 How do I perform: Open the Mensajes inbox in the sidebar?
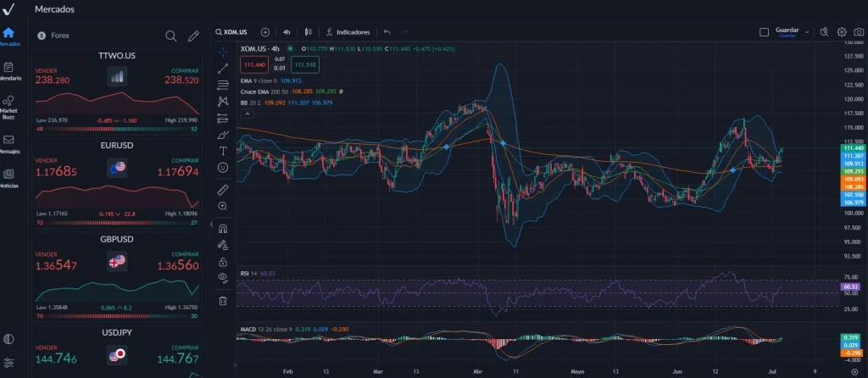pos(8,144)
